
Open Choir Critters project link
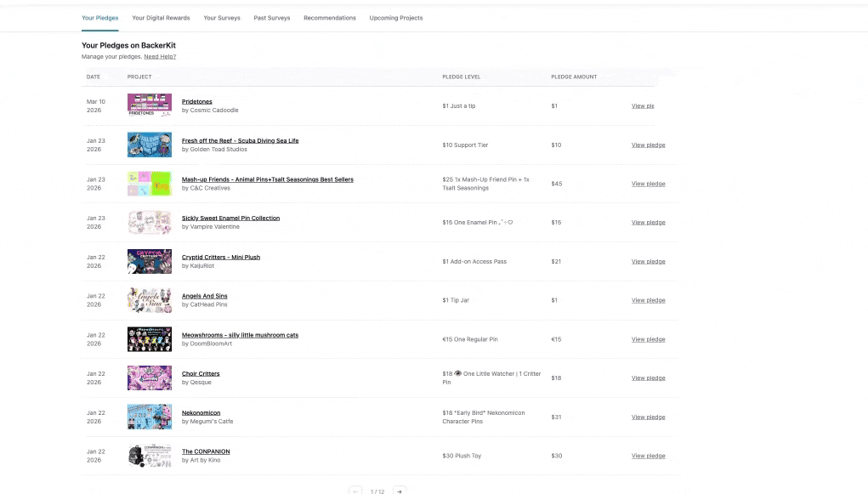coord(201,374)
